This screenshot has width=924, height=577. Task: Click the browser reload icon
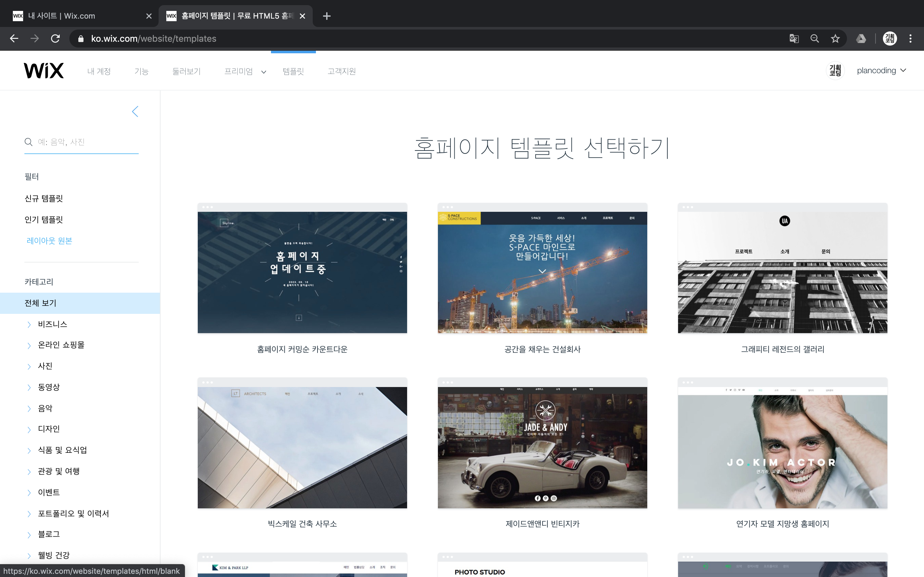pyautogui.click(x=55, y=39)
